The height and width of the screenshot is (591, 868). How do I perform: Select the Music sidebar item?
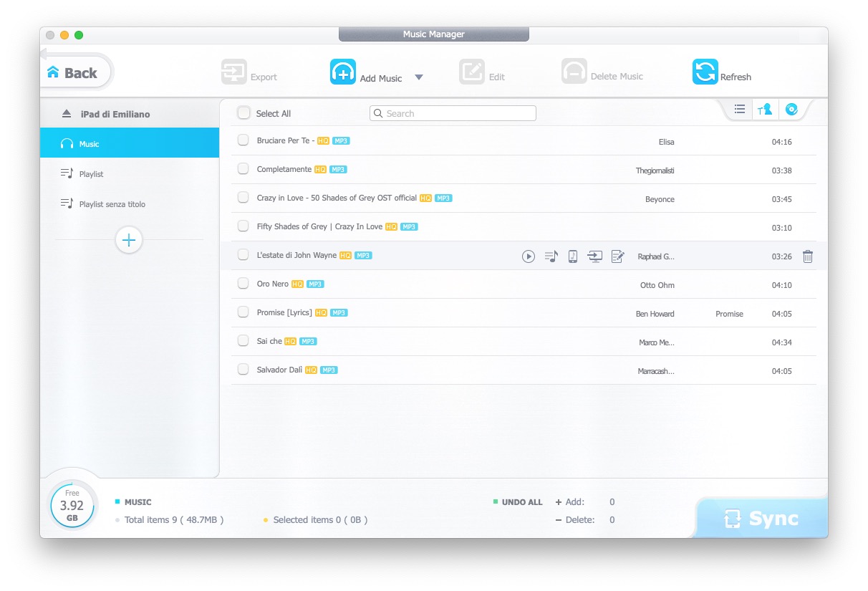130,143
